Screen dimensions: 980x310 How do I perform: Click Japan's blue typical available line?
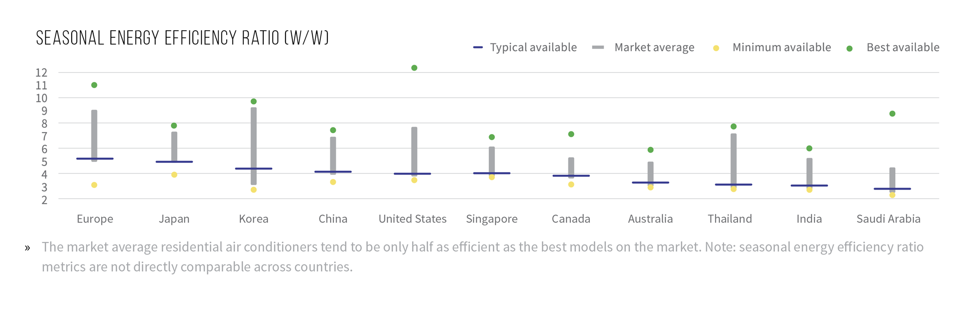tap(174, 162)
